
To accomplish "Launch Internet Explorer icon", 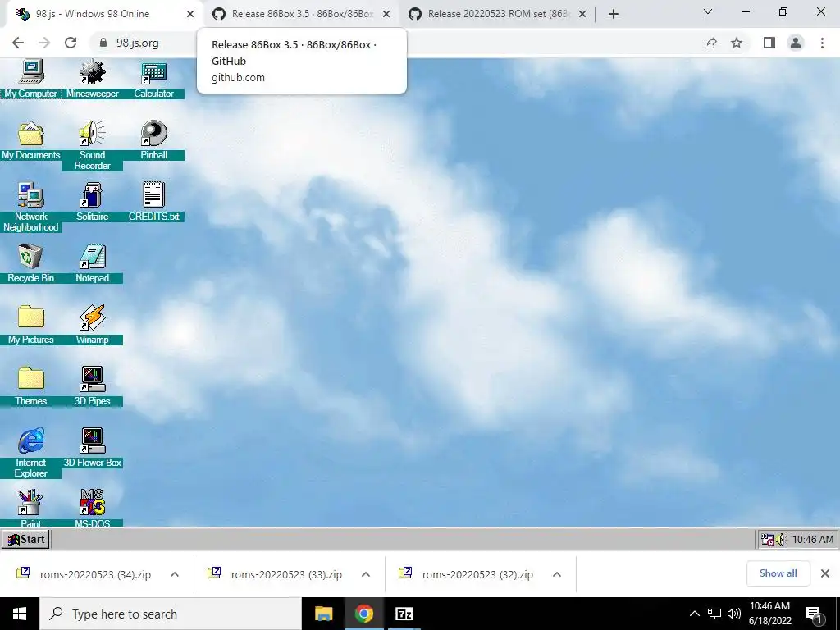I will pos(30,453).
